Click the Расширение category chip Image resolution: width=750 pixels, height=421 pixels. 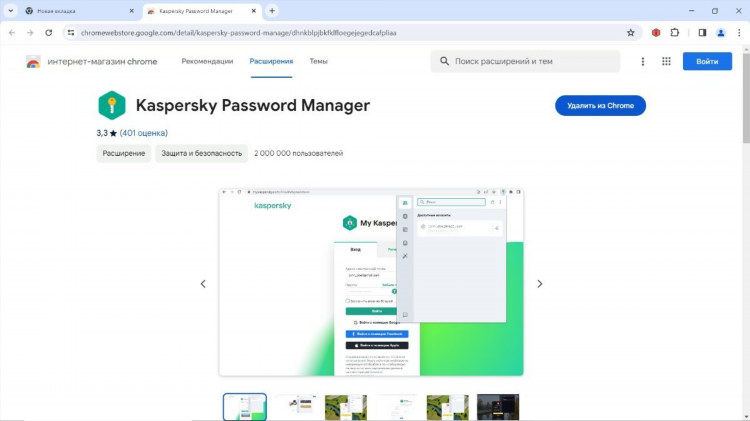point(123,154)
